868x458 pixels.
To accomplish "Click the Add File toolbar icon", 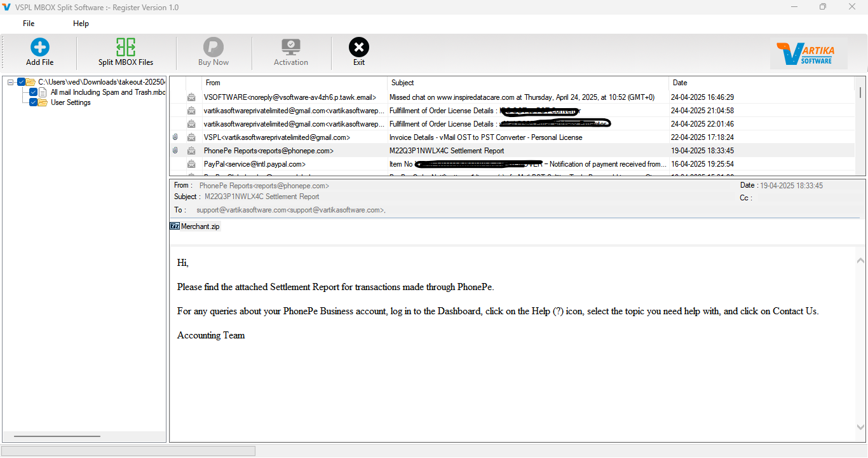I will pos(39,47).
